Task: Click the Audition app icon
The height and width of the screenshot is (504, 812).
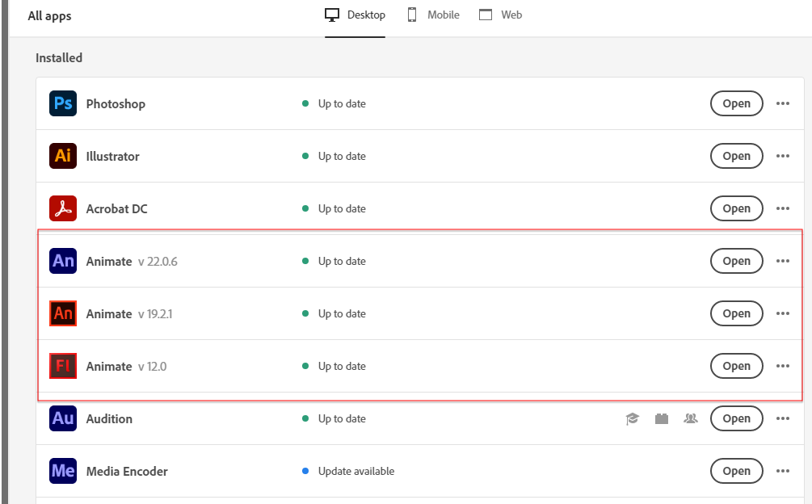Action: tap(63, 418)
